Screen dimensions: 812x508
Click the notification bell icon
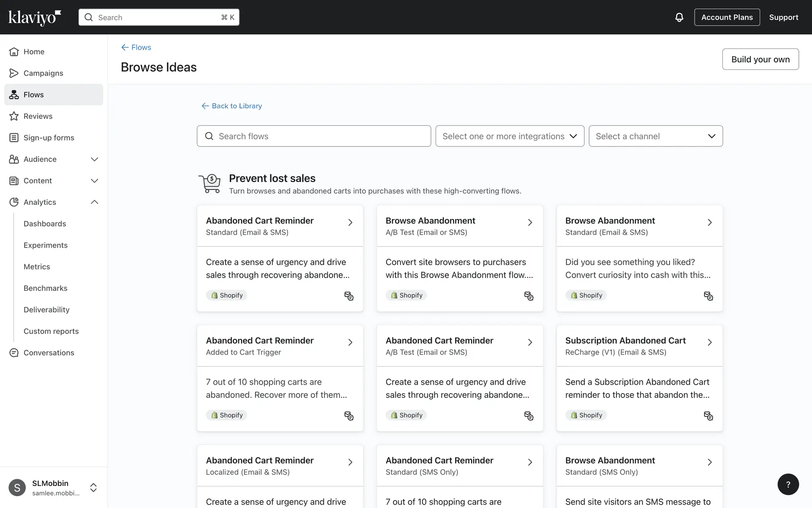pos(679,17)
